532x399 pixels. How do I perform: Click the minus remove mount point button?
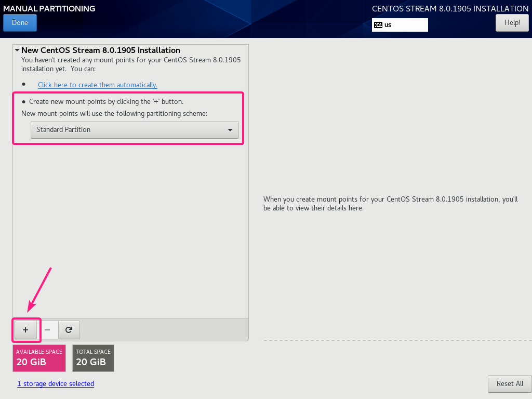click(47, 330)
